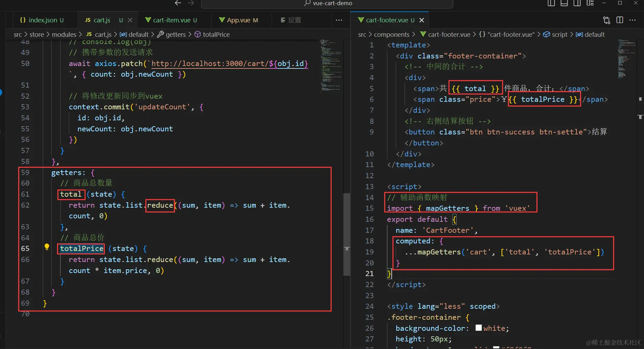644x349 pixels.
Task: Click 'cart.js' breadcrumb segment
Action: click(x=103, y=34)
